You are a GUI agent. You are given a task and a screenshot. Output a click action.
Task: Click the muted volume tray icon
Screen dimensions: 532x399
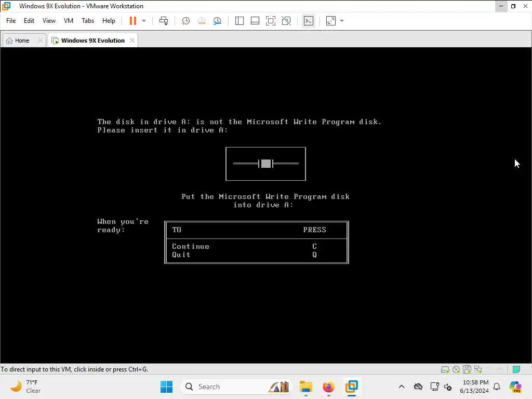[448, 387]
